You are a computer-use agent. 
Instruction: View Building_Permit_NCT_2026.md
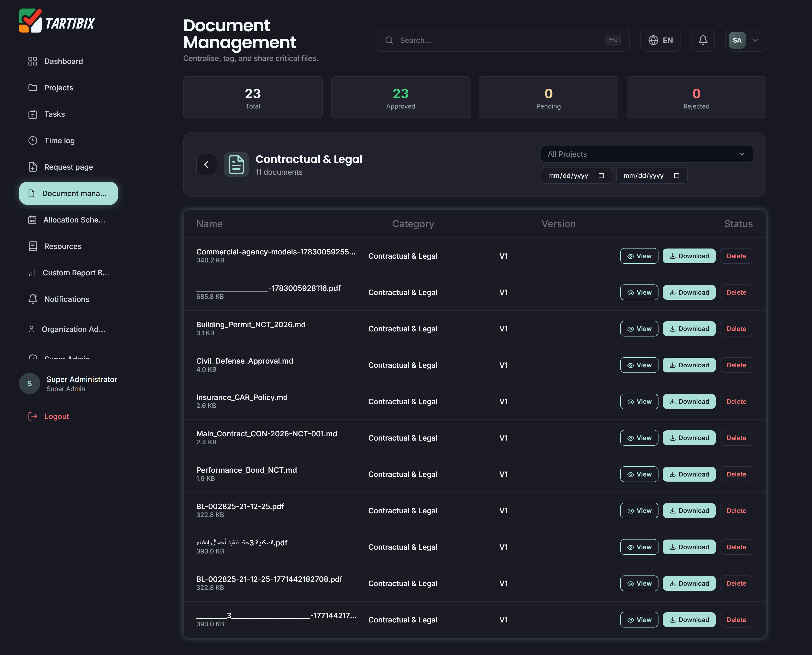[x=639, y=329]
